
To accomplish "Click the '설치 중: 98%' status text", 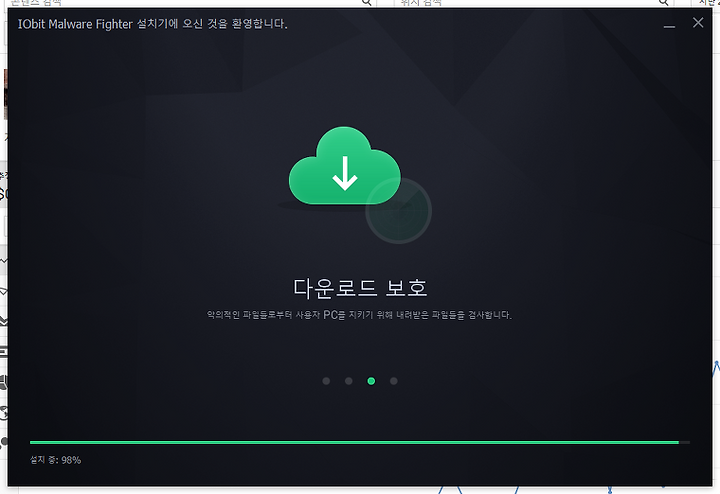I will tap(56, 460).
